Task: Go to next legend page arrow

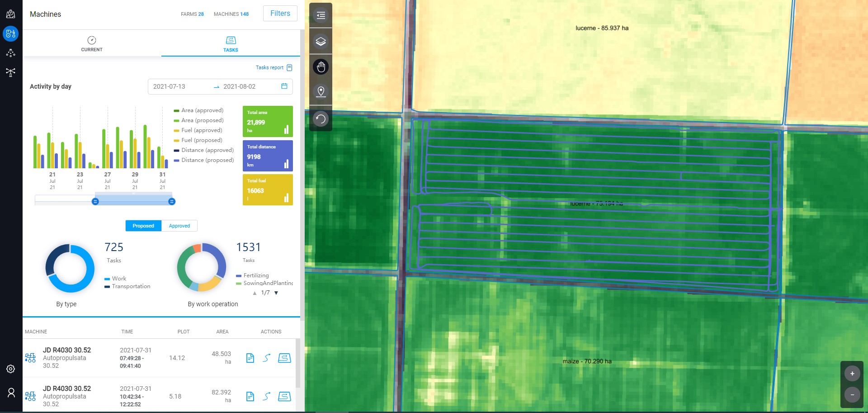Action: tap(276, 293)
